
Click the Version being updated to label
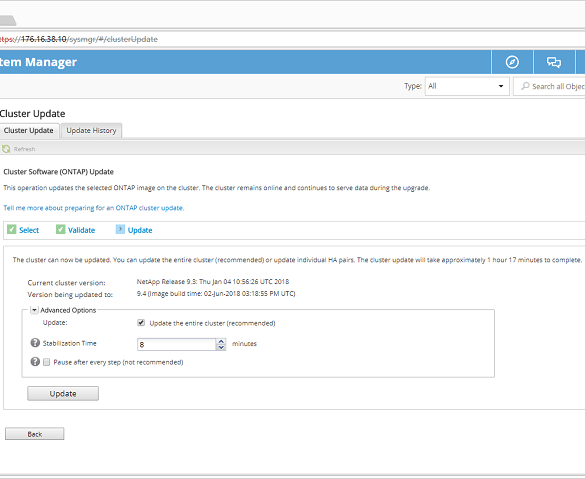(70, 295)
